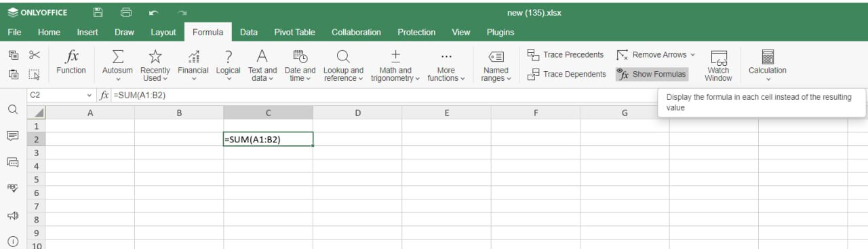This screenshot has height=249, width=868.
Task: Open Named ranges menu
Action: pos(496,65)
